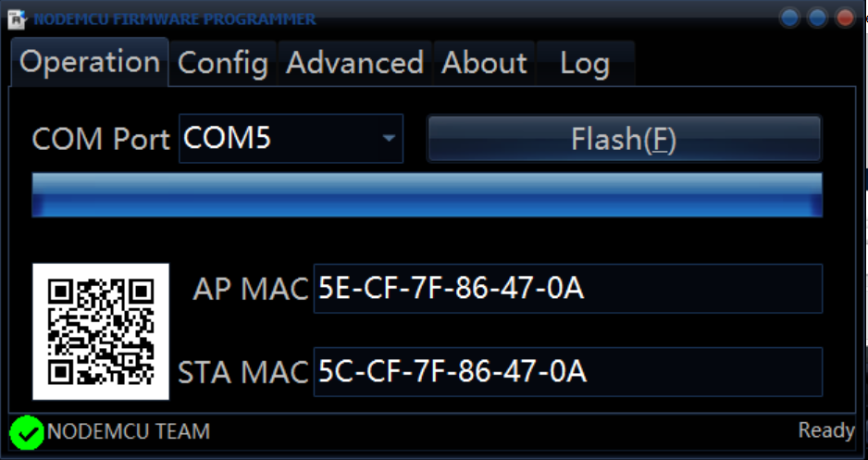868x460 pixels.
Task: Expand the COM Port dropdown arrow
Action: (389, 139)
